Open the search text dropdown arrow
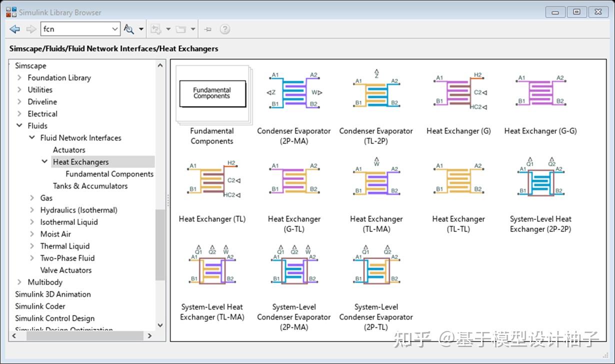The width and height of the screenshot is (615, 364). tap(115, 28)
